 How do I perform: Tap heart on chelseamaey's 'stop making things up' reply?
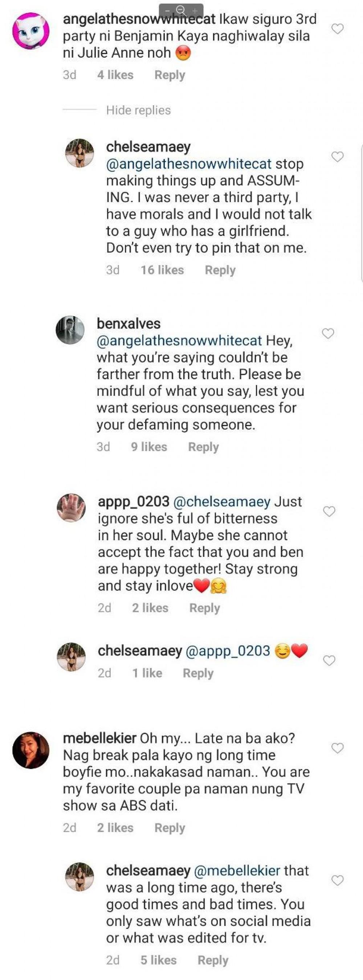pos(338,157)
